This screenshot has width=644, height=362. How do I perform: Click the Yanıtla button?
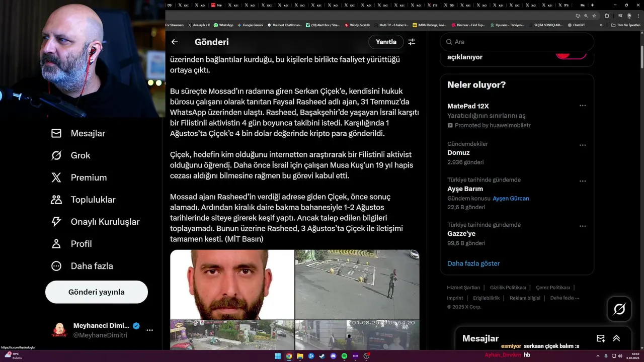[386, 42]
